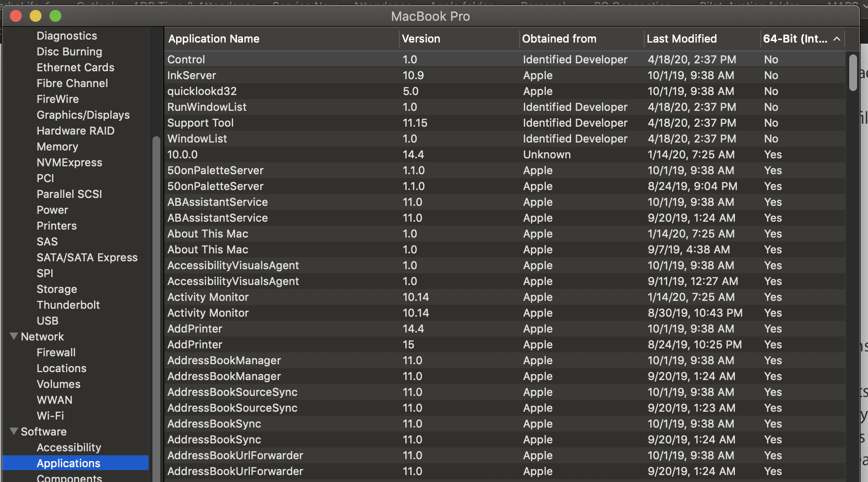Open Parallel SCSI in the sidebar
868x482 pixels.
69,194
